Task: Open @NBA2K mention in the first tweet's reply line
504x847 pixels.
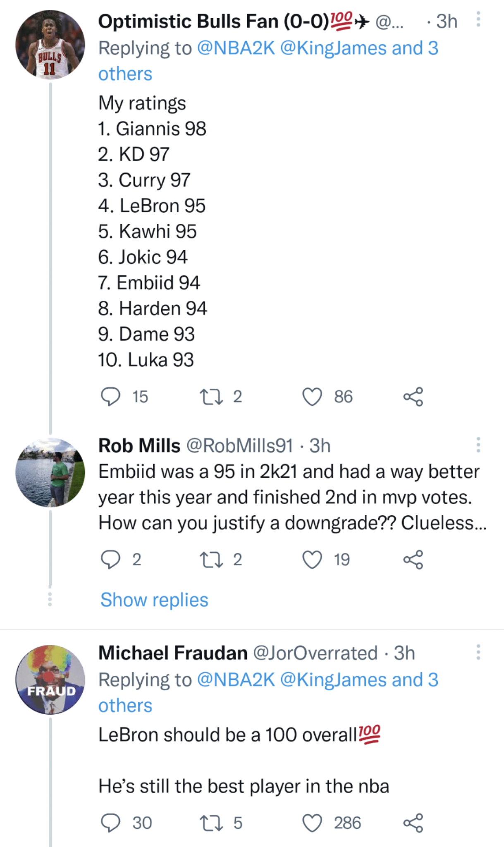Action: [236, 48]
